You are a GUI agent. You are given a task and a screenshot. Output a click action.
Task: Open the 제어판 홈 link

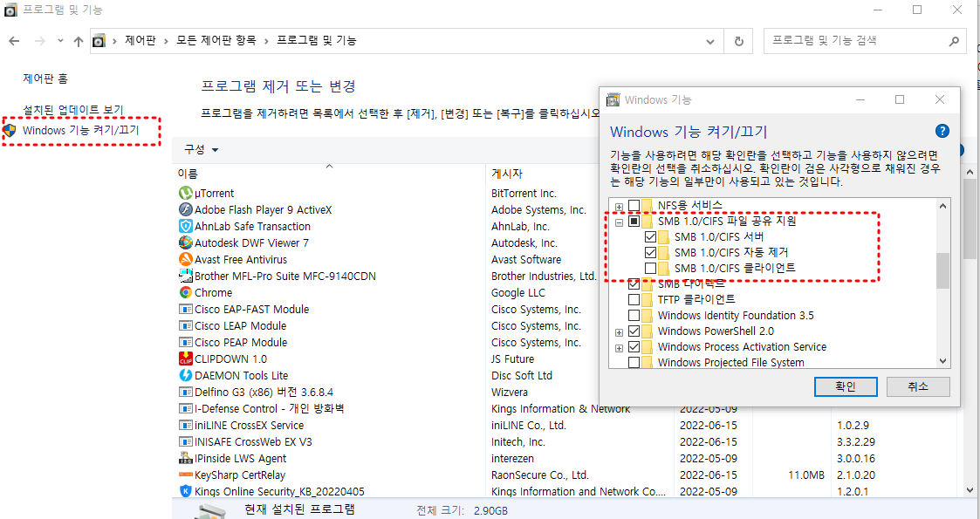(45, 79)
